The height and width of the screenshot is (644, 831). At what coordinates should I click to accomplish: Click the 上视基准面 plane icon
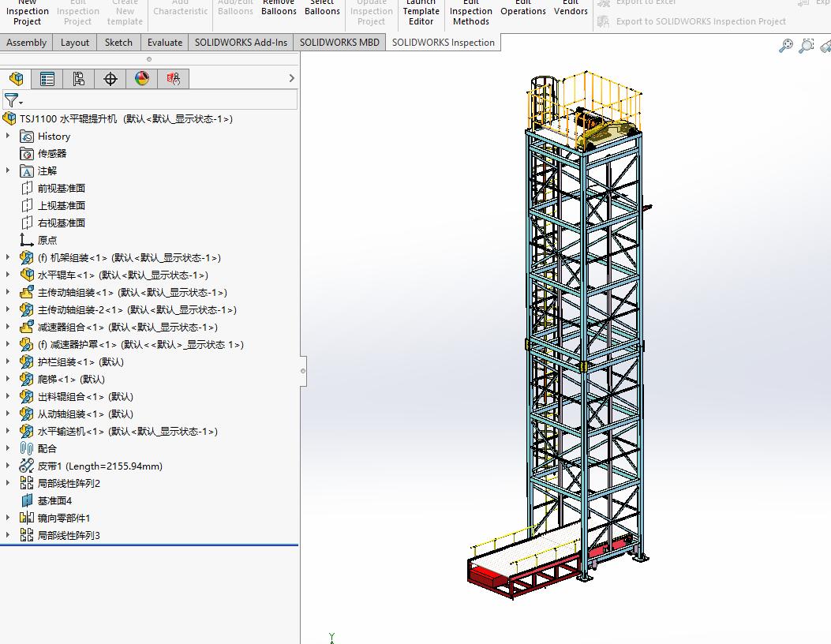tap(27, 206)
